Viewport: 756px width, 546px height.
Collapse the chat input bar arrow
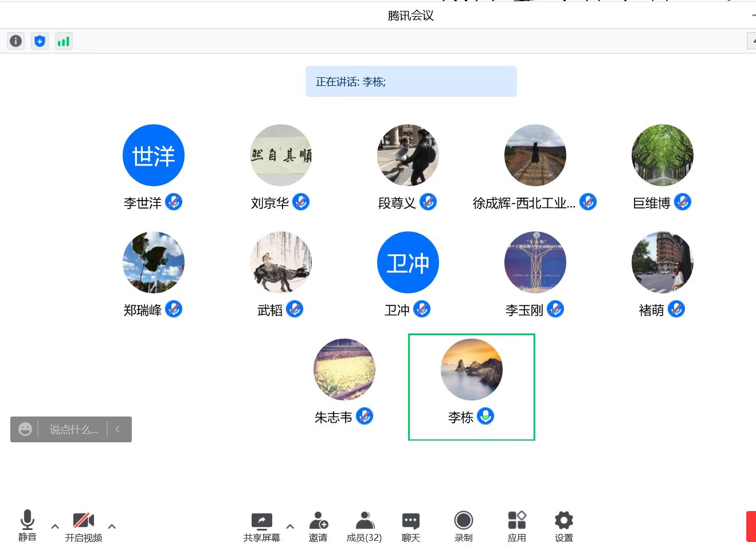pos(118,429)
